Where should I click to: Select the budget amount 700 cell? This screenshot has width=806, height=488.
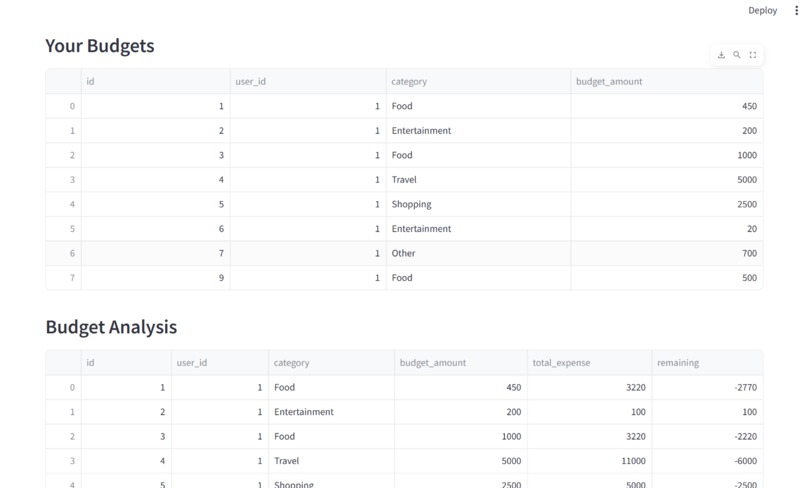[x=667, y=253]
